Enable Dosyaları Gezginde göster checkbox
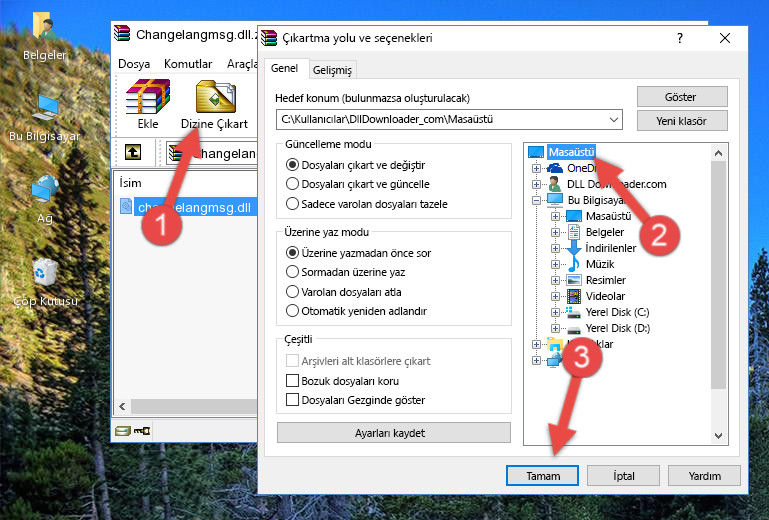This screenshot has width=769, height=520. 292,400
